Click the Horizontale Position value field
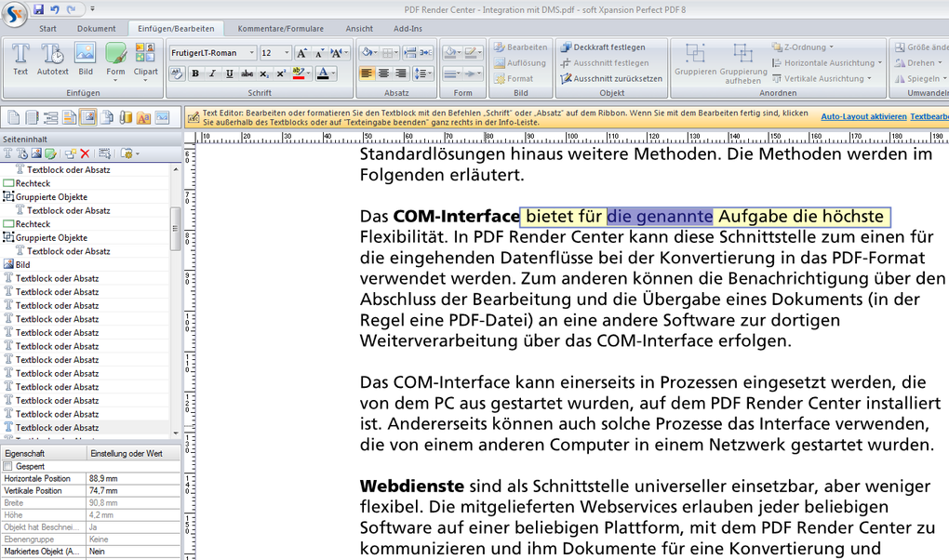This screenshot has height=560, width=949. 133,478
